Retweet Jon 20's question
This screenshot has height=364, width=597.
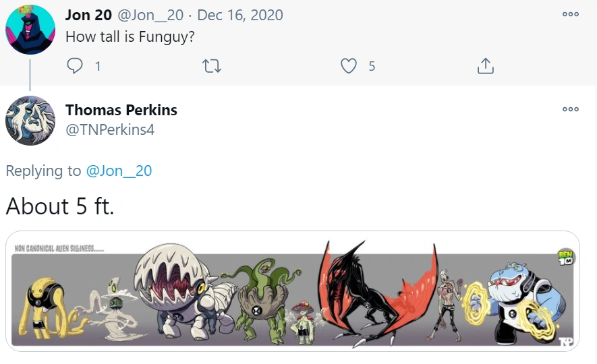click(x=212, y=65)
